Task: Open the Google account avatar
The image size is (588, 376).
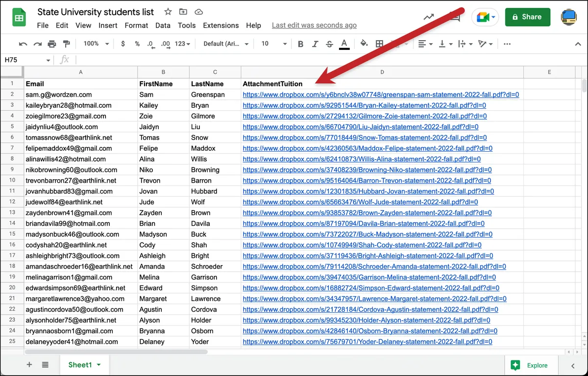Action: click(569, 17)
